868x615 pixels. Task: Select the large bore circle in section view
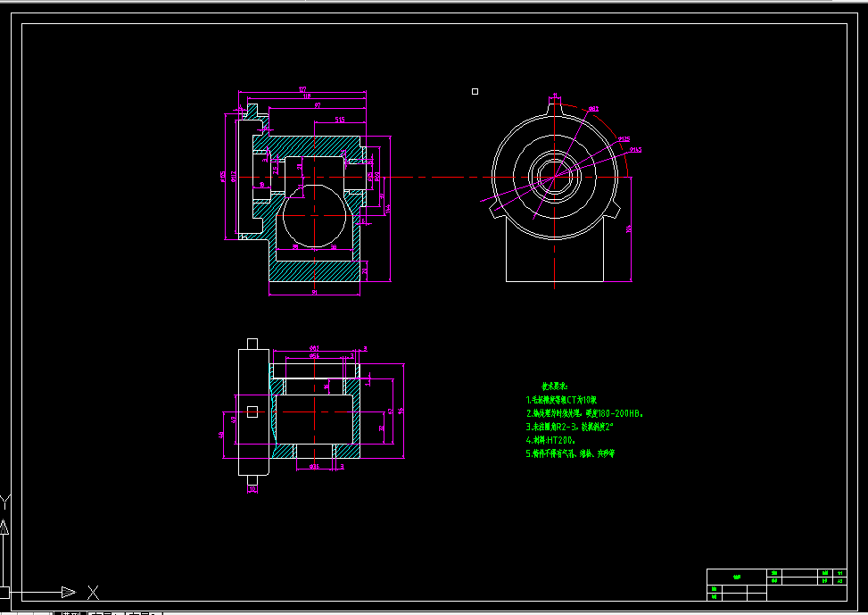coord(314,216)
